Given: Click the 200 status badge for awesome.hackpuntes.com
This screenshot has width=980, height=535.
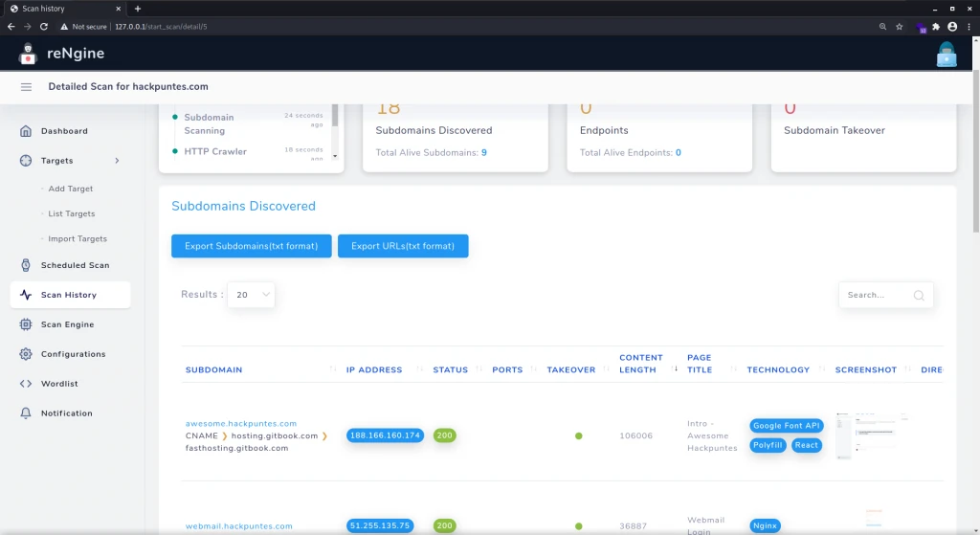Looking at the screenshot, I should tap(444, 435).
